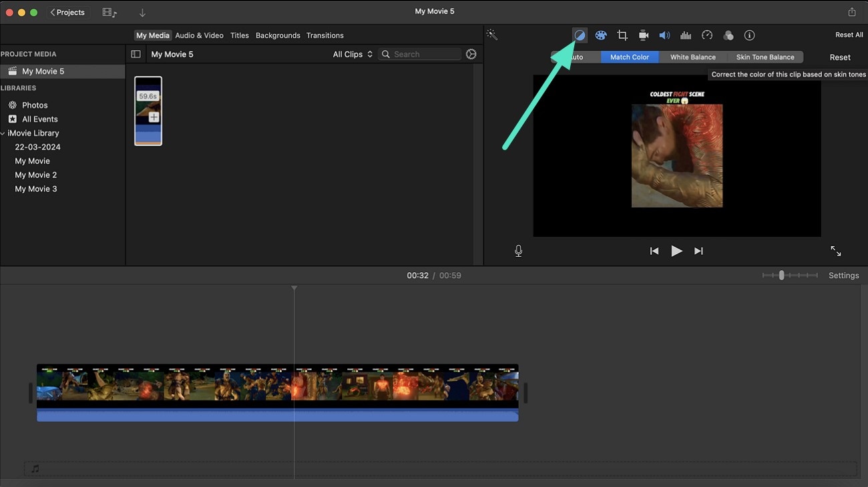The width and height of the screenshot is (868, 487).
Task: Skip to the next clip
Action: pyautogui.click(x=698, y=251)
